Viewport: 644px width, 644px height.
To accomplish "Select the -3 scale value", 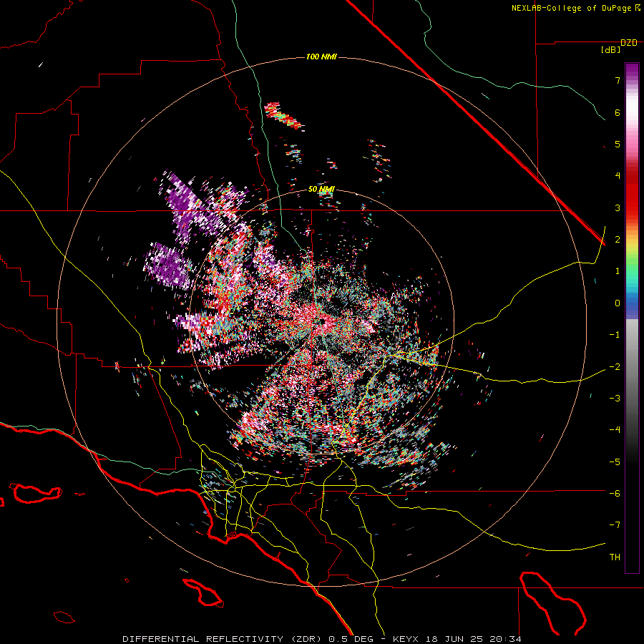I will 615,399.
